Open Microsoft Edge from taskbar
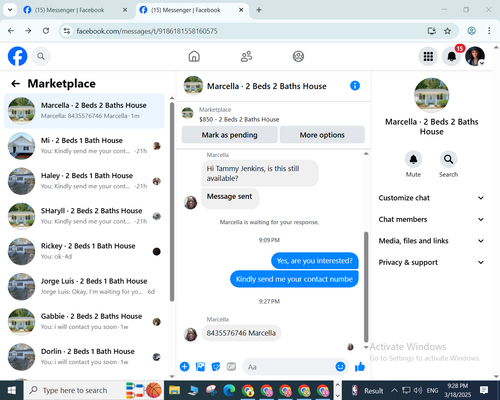This screenshot has height=400, width=500. click(x=229, y=390)
